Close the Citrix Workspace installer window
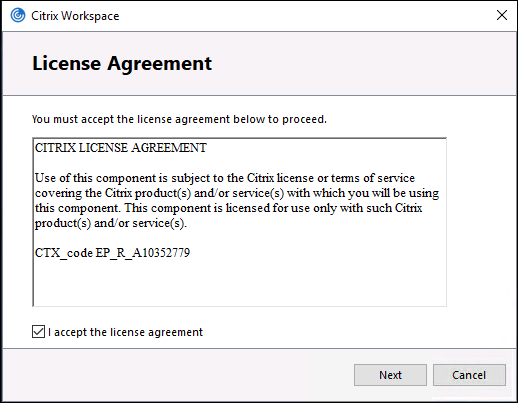Screen dimensions: 518x403 click(x=502, y=15)
